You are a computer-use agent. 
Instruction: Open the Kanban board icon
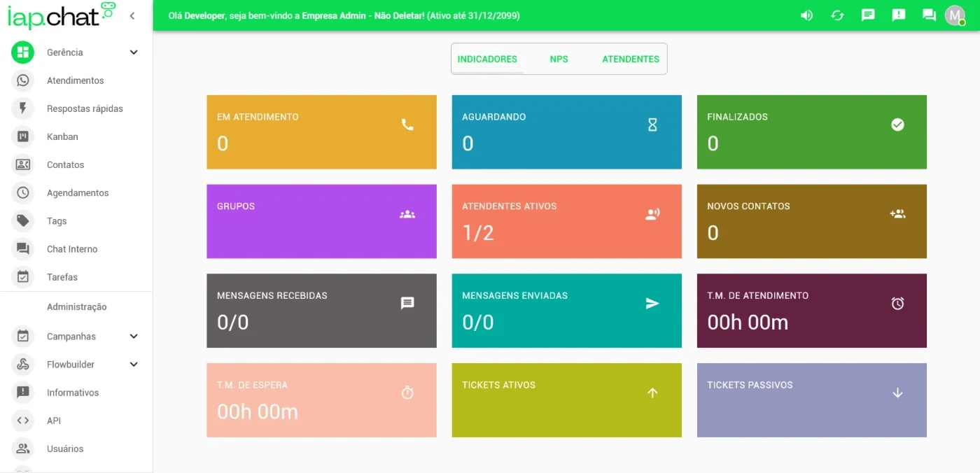[x=23, y=136]
